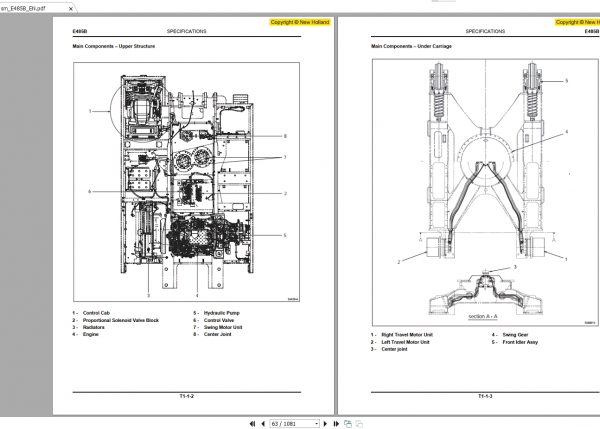Close the em_E485B_EN.pdf tab
Viewport: 600px width, 429px height.
(x=71, y=8)
